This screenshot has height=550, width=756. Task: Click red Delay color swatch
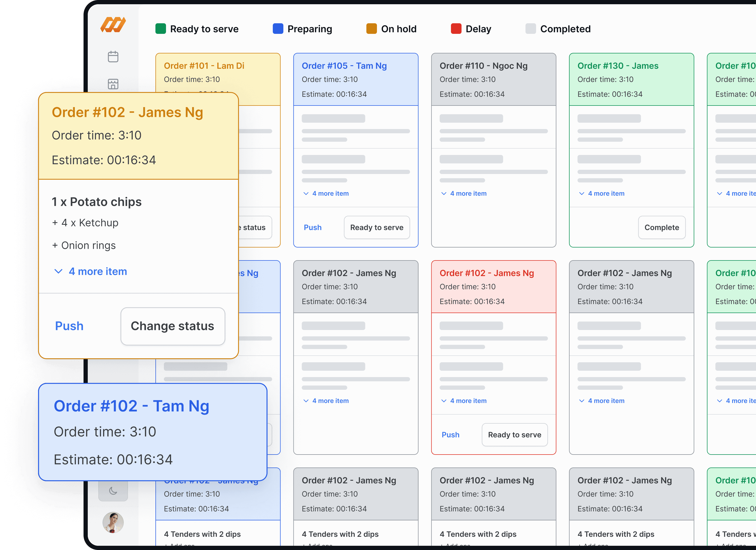[456, 29]
